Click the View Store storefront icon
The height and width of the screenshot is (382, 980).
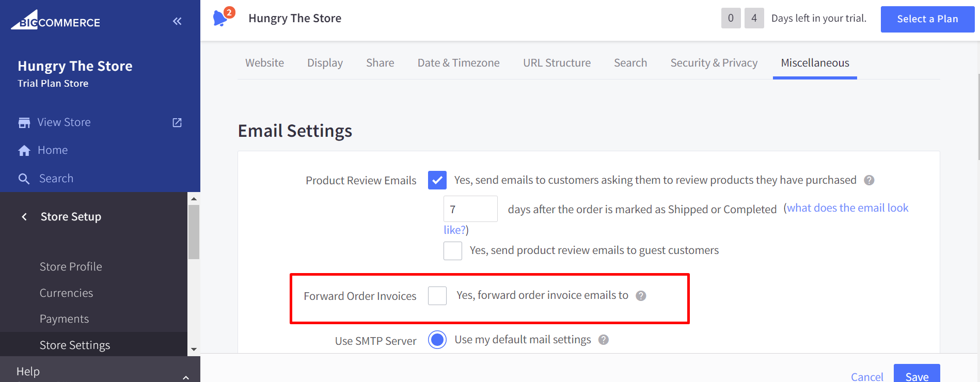point(24,123)
